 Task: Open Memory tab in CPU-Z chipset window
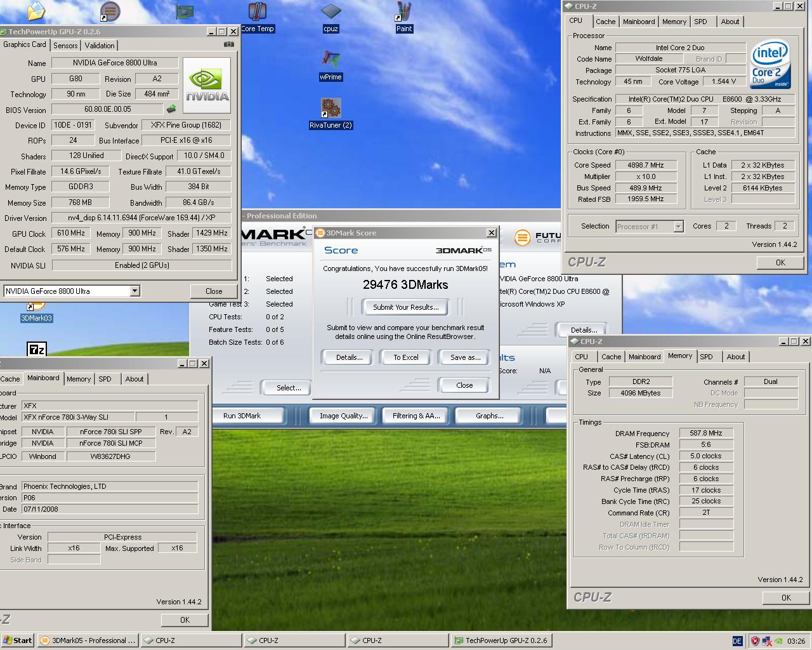click(79, 379)
